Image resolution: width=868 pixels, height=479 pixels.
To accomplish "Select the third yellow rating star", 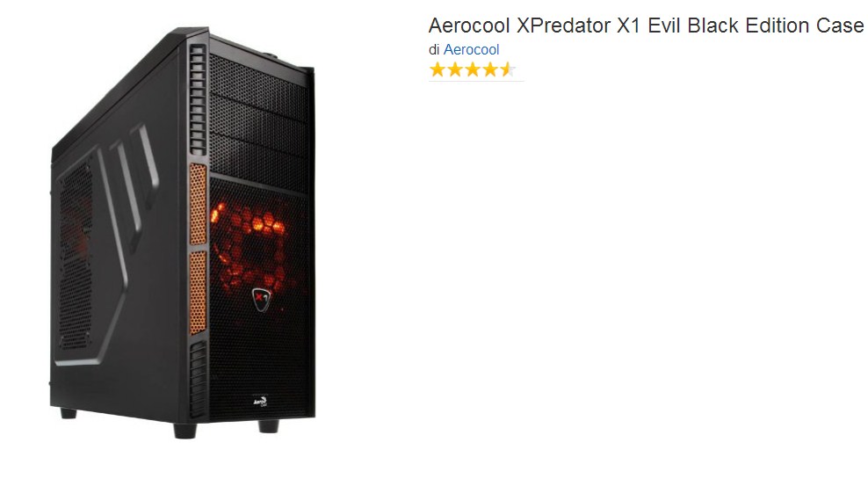I will click(473, 69).
